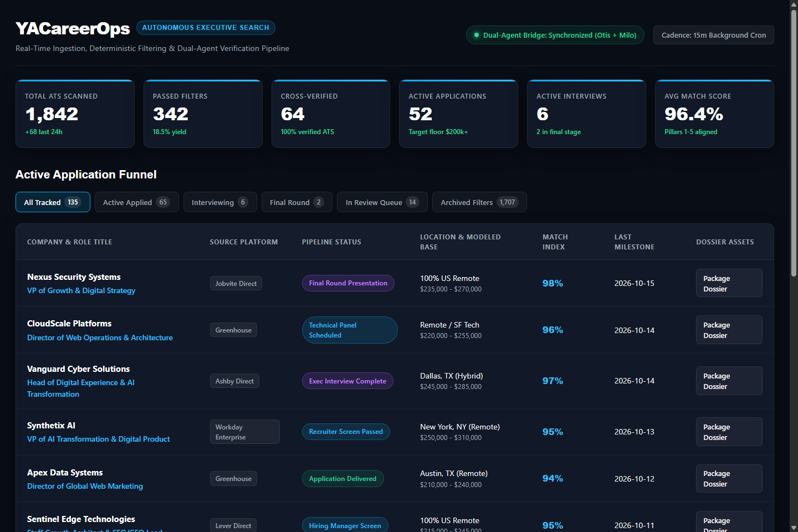Select the Total ATS Scanned stat card
798x532 pixels.
(x=75, y=114)
